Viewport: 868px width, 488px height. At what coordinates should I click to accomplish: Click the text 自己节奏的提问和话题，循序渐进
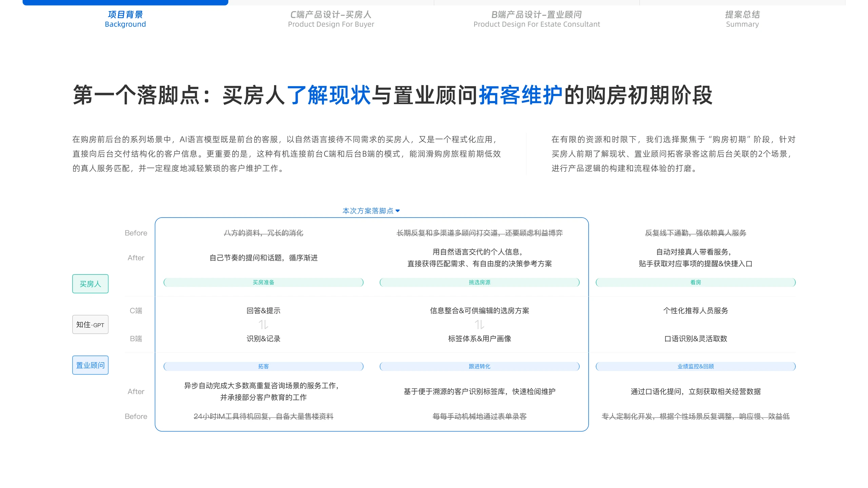263,258
